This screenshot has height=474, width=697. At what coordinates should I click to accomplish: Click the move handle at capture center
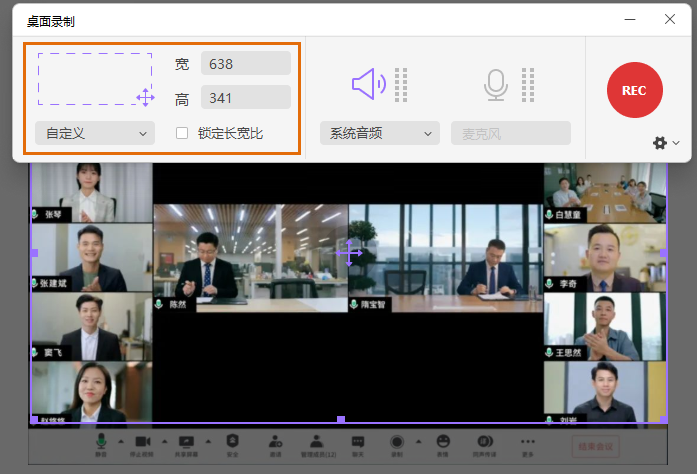[348, 252]
